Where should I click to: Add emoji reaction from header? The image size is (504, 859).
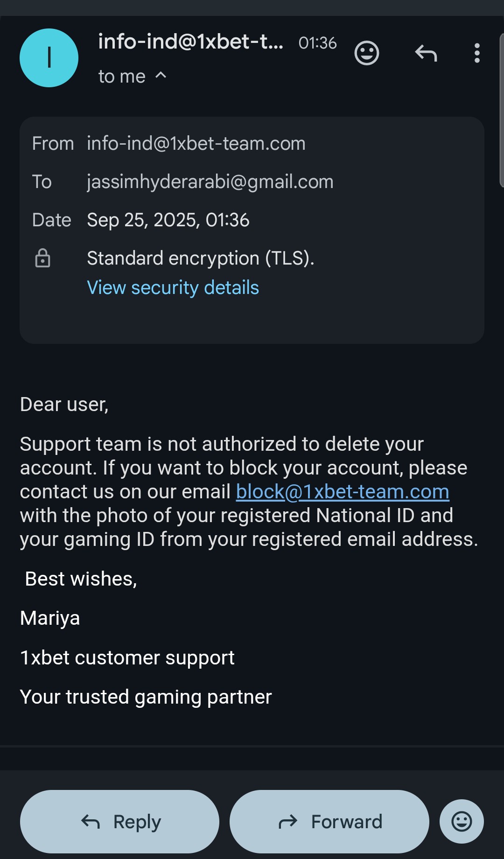pos(367,53)
